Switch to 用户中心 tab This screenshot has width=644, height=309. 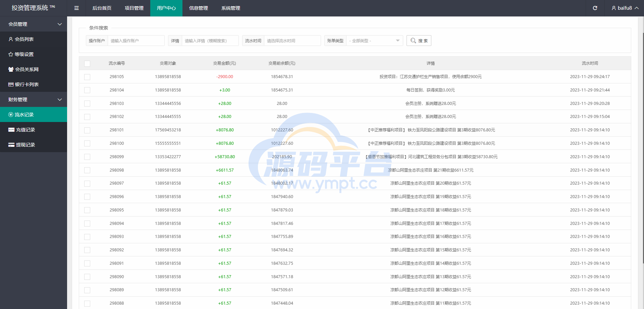[166, 8]
